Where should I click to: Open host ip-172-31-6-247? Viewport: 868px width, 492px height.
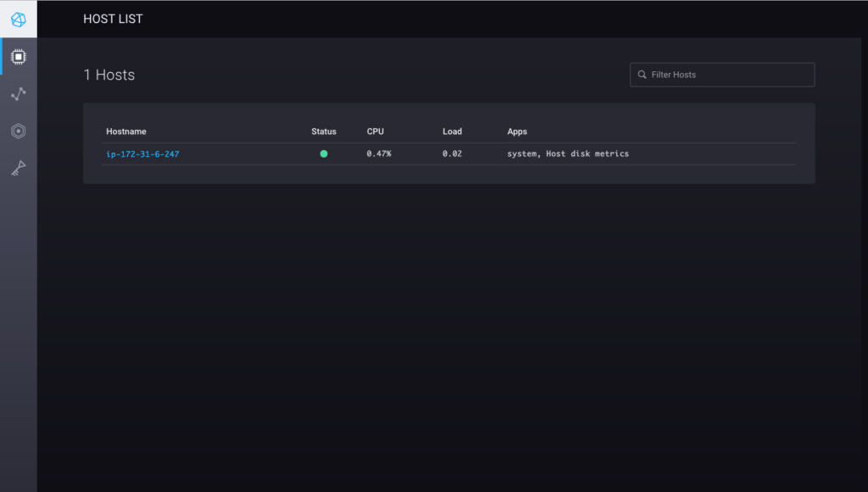tap(142, 154)
